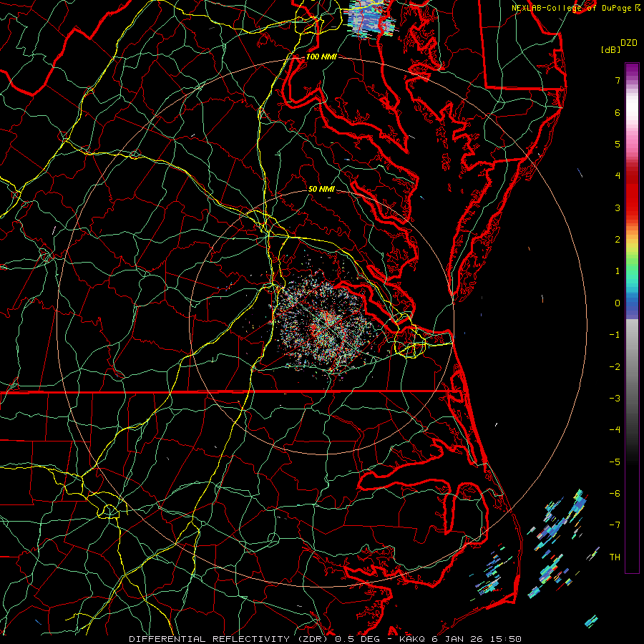Click the -4 value on the scale
The image size is (644, 644).
615,430
